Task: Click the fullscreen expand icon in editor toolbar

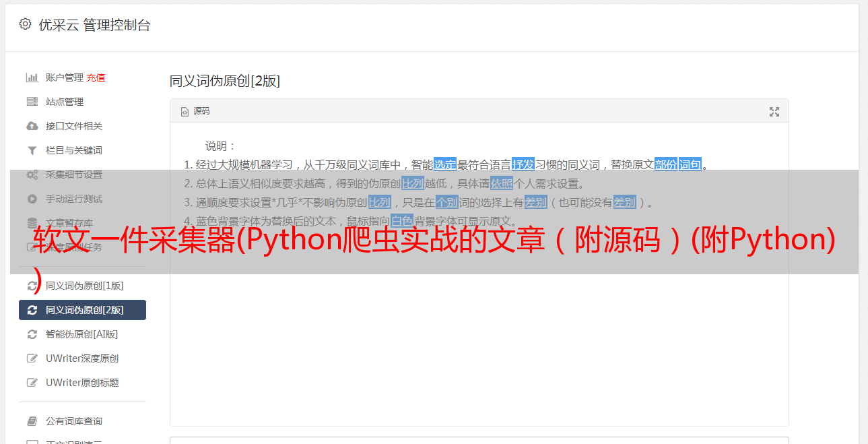Action: point(774,112)
